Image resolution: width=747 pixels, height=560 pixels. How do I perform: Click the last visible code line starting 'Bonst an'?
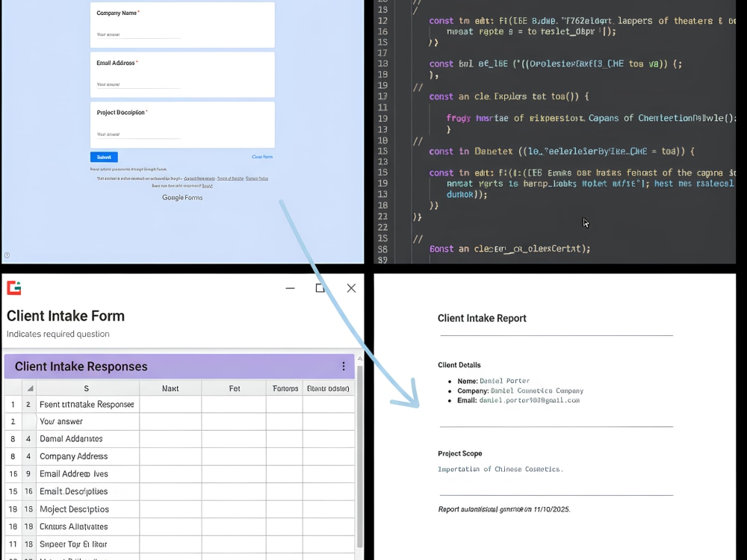(x=509, y=249)
